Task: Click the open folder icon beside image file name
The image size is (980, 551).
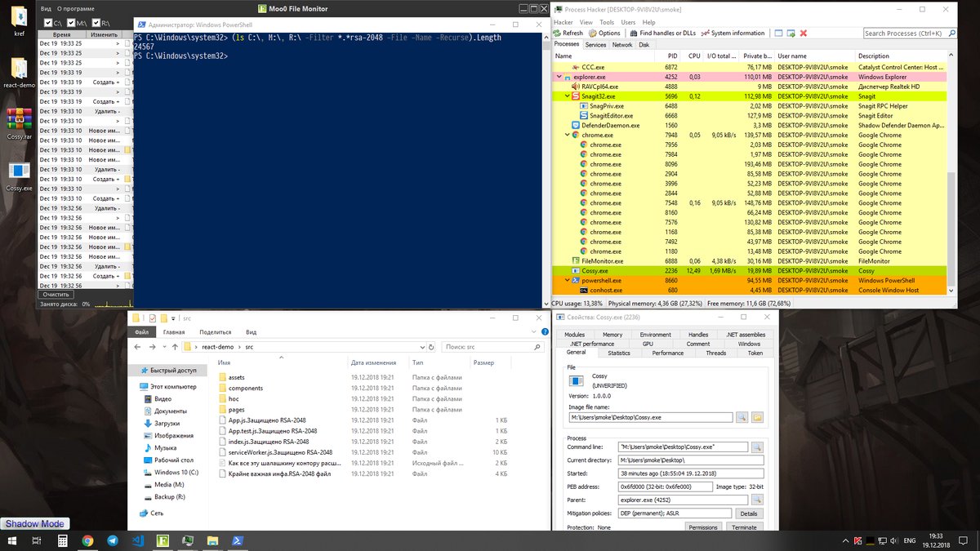Action: [756, 417]
